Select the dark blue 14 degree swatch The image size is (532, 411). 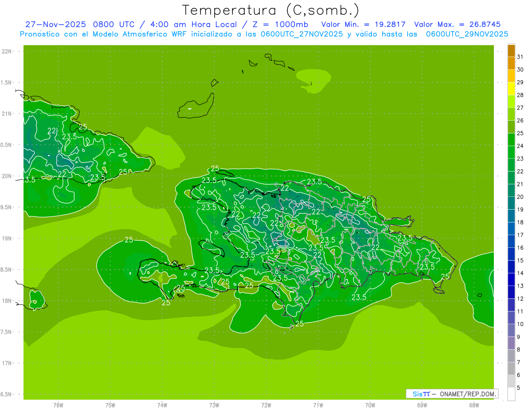pos(511,267)
